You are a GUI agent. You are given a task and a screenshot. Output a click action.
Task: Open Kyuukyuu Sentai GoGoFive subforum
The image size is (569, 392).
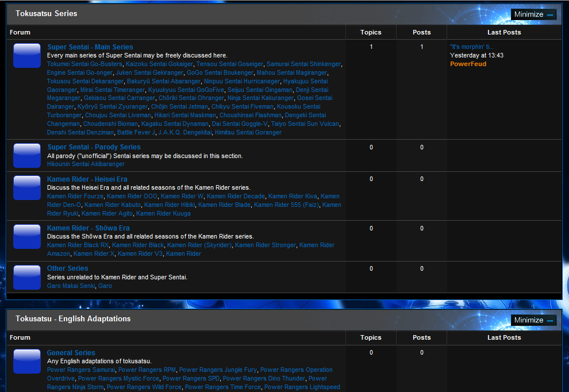(186, 90)
